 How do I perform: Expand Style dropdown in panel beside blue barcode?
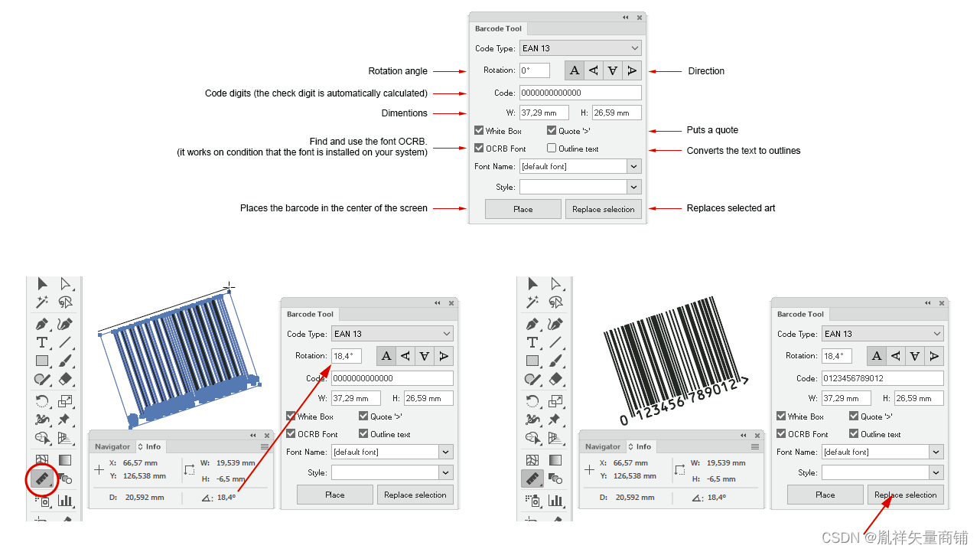[x=445, y=472]
